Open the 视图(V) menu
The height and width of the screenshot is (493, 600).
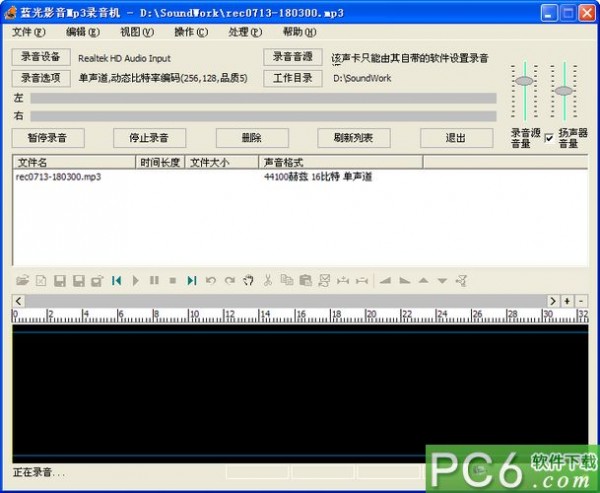point(137,32)
